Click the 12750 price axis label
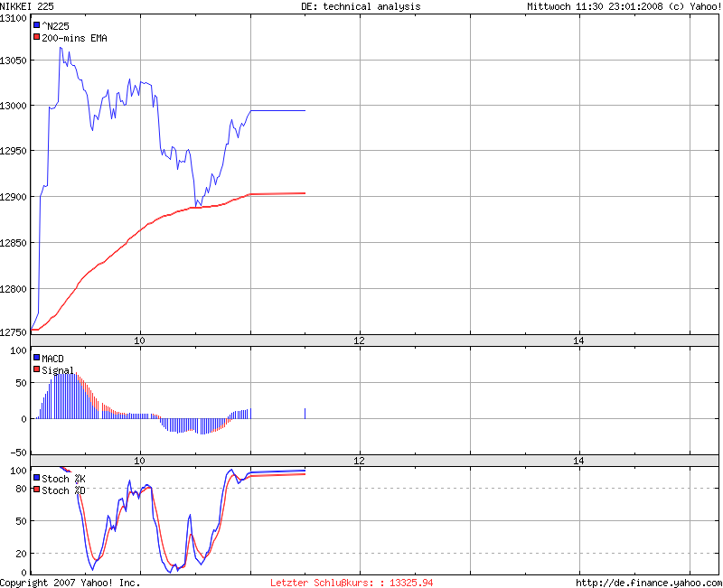723x588 pixels. [x=14, y=332]
